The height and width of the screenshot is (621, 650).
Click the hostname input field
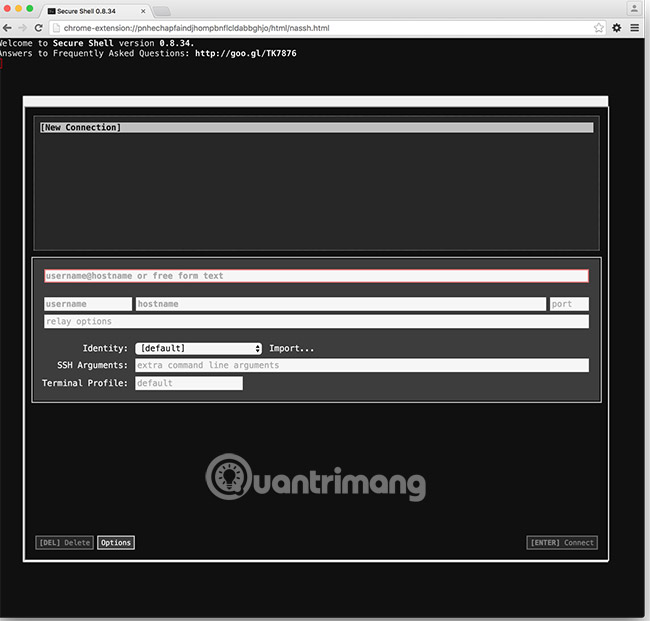tap(341, 304)
